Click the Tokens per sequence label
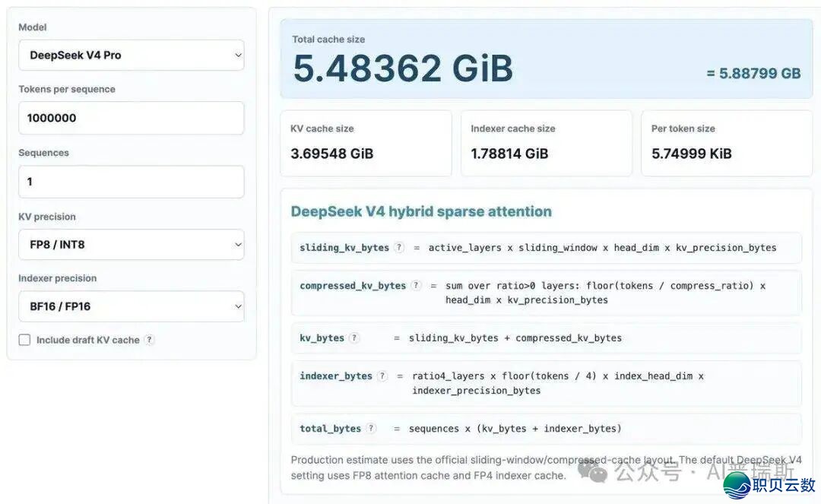 coord(66,89)
